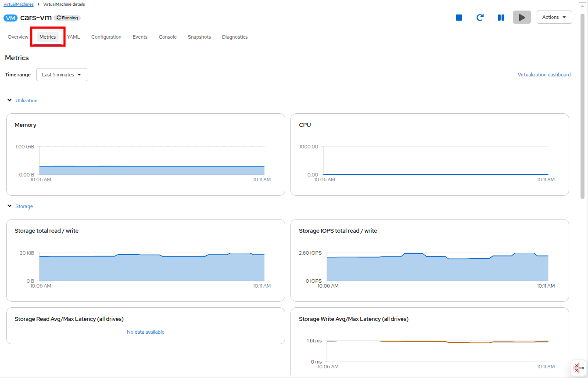This screenshot has height=378, width=588.
Task: Open the Actions dropdown menu
Action: 554,17
